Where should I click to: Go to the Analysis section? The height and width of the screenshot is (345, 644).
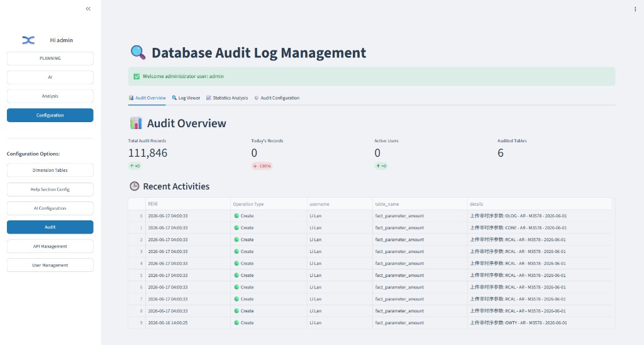pyautogui.click(x=50, y=96)
